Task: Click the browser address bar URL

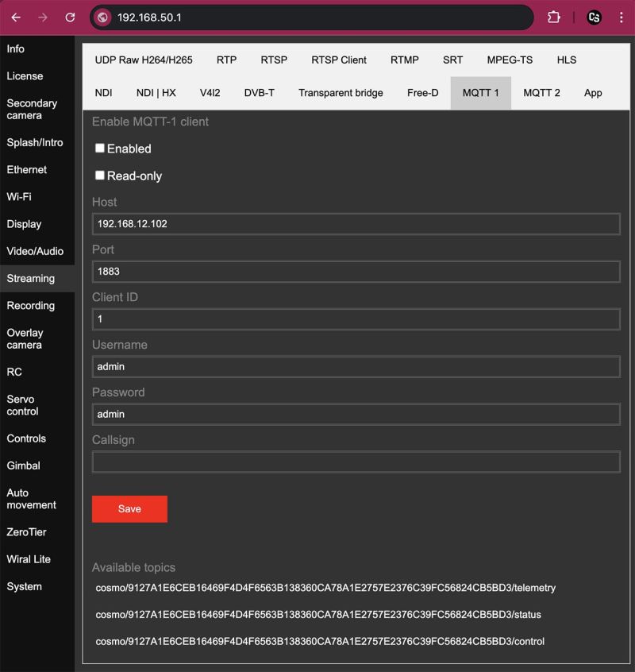Action: pos(317,17)
